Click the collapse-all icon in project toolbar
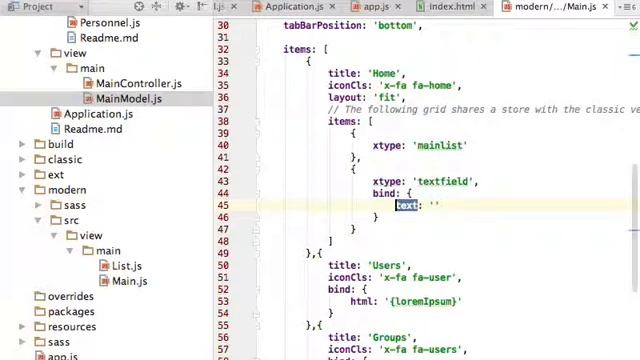Viewport: 640px width, 360px height. click(x=157, y=7)
